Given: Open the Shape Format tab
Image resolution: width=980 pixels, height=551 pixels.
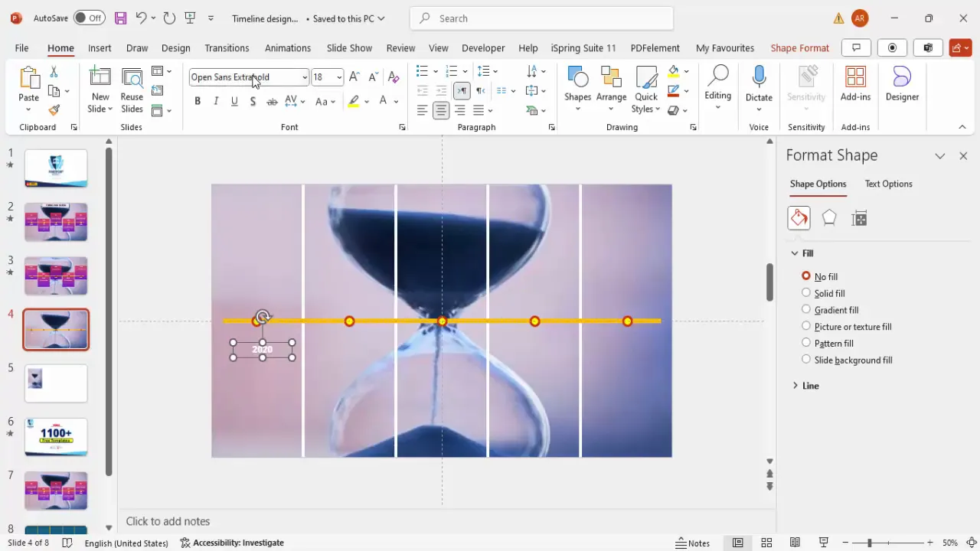Looking at the screenshot, I should (799, 47).
